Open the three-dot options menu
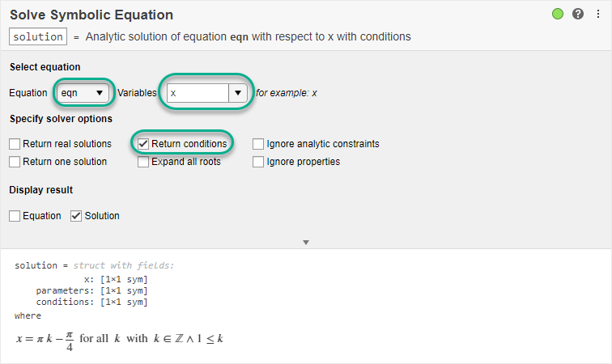This screenshot has width=612, height=364. [597, 14]
